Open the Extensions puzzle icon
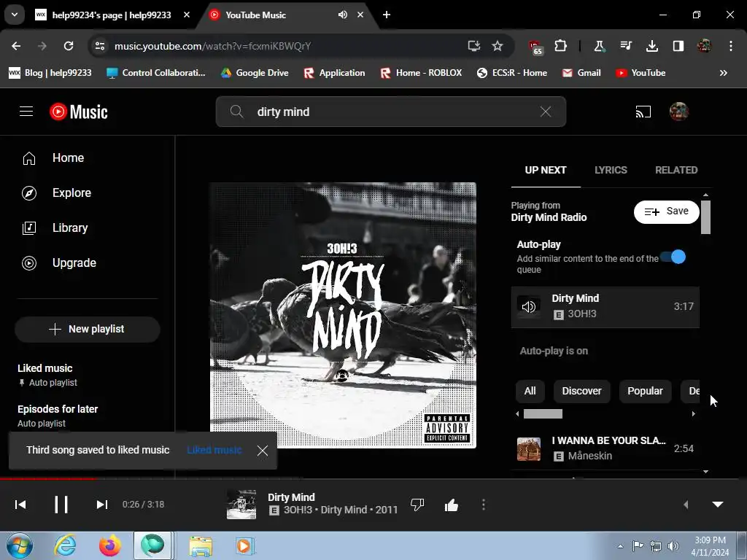 point(561,46)
